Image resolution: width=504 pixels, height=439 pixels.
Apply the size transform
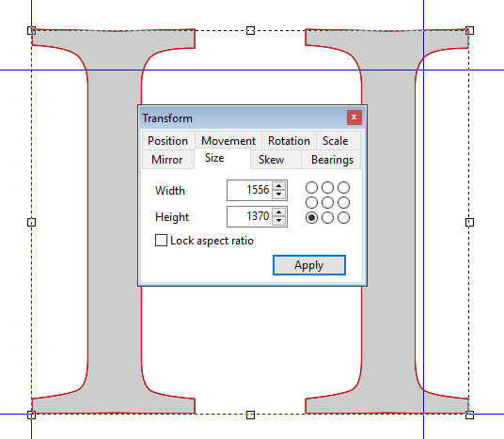point(309,265)
